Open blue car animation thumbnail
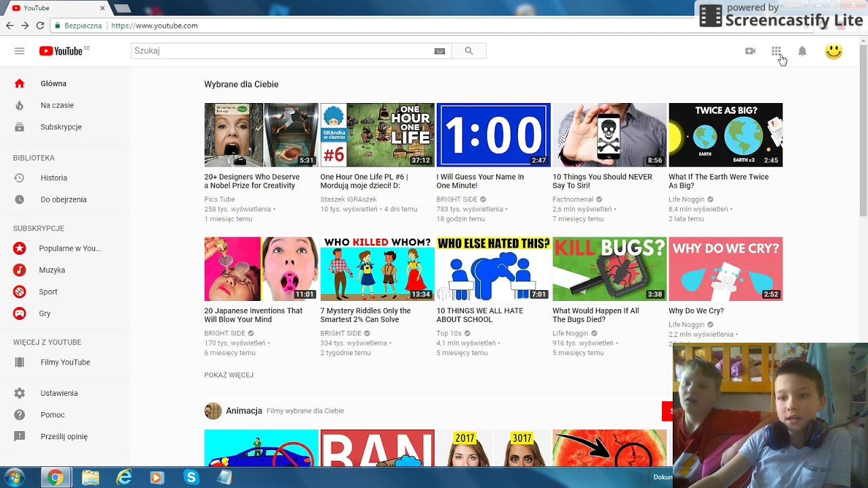 point(261,447)
